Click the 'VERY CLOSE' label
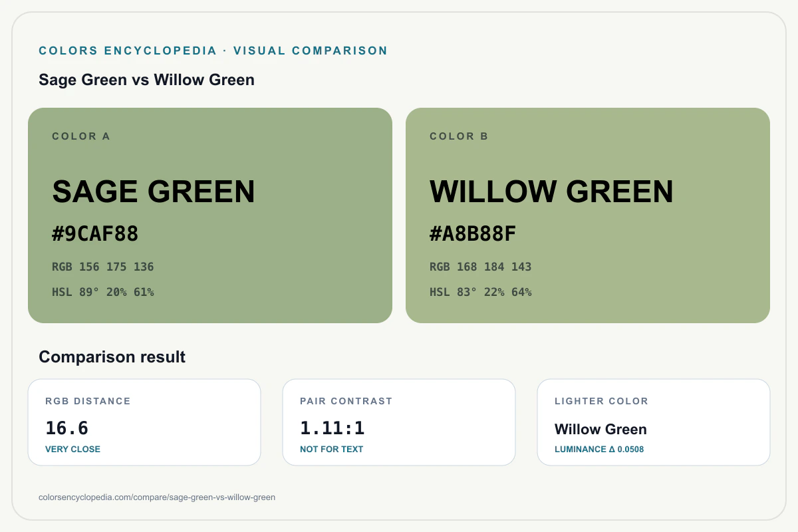798x532 pixels. pos(72,449)
